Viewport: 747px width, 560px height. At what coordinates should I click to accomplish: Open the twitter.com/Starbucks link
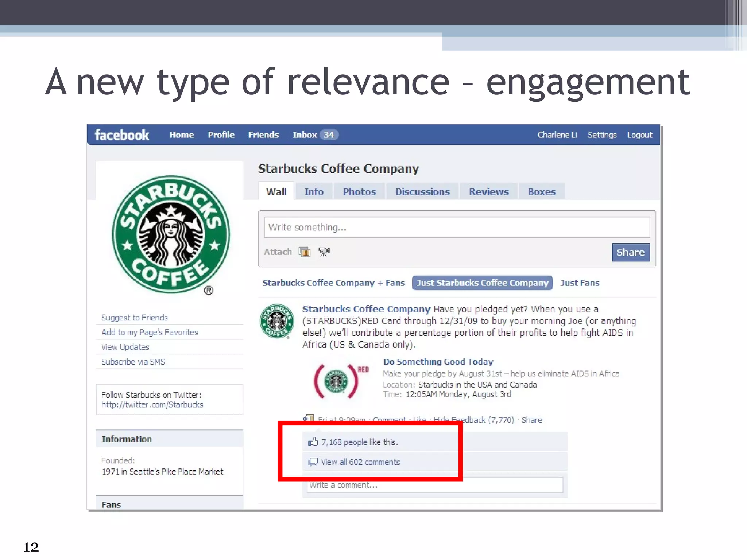pos(152,405)
